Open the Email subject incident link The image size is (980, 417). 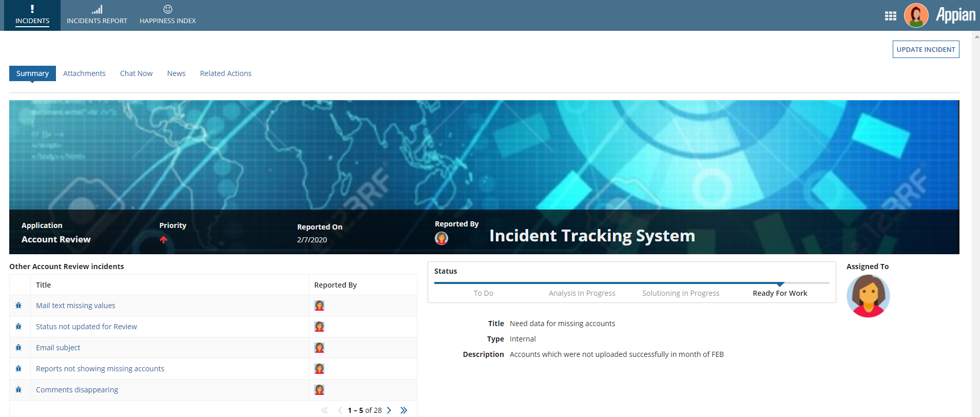click(58, 348)
